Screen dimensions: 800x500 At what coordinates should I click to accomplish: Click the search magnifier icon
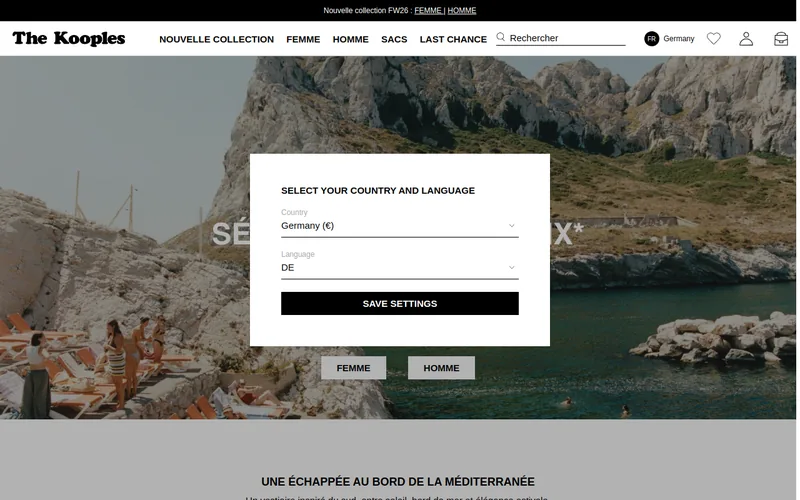pyautogui.click(x=503, y=37)
